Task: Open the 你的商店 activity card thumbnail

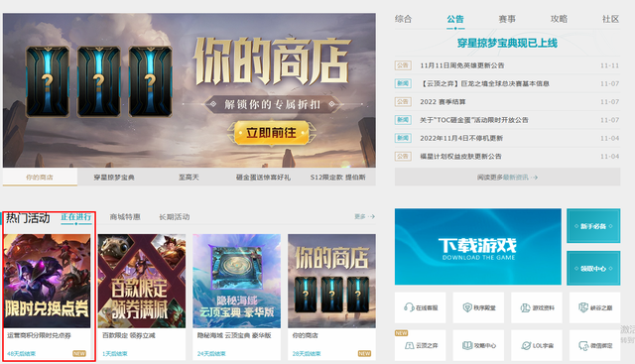Action: tap(331, 281)
